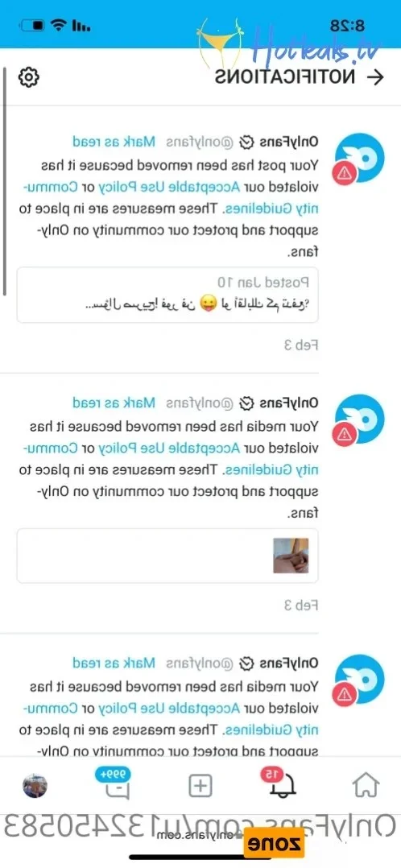The width and height of the screenshot is (401, 868).
Task: Open the profile avatar in bottom bar
Action: (x=35, y=785)
